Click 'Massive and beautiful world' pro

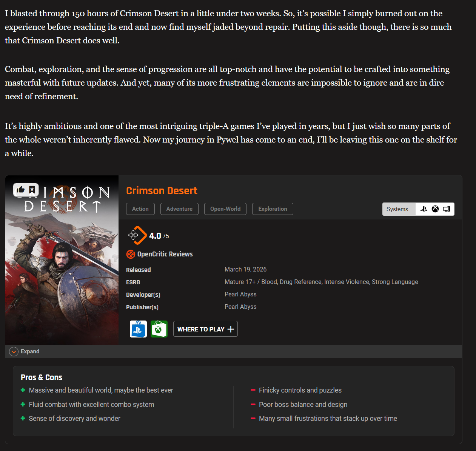click(x=101, y=390)
